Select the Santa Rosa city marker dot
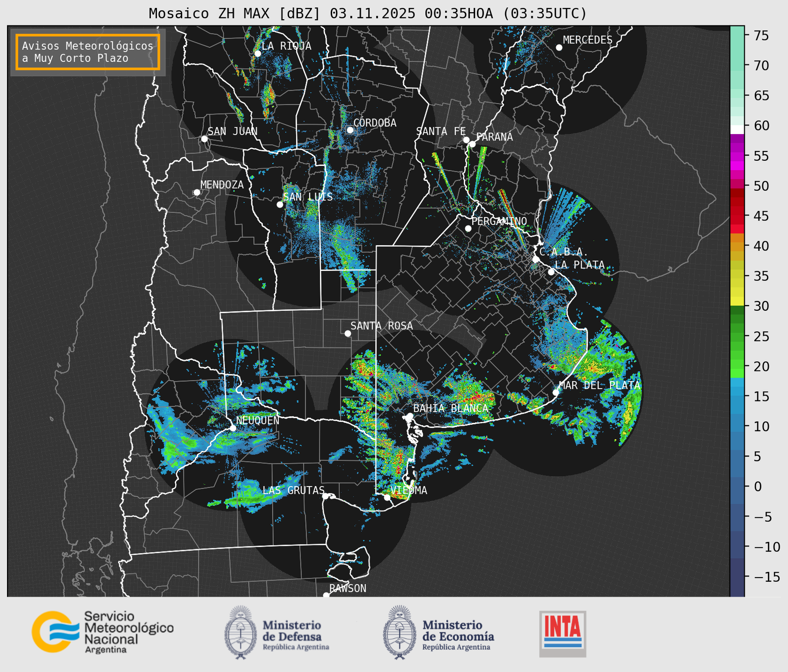The width and height of the screenshot is (788, 672). (348, 333)
